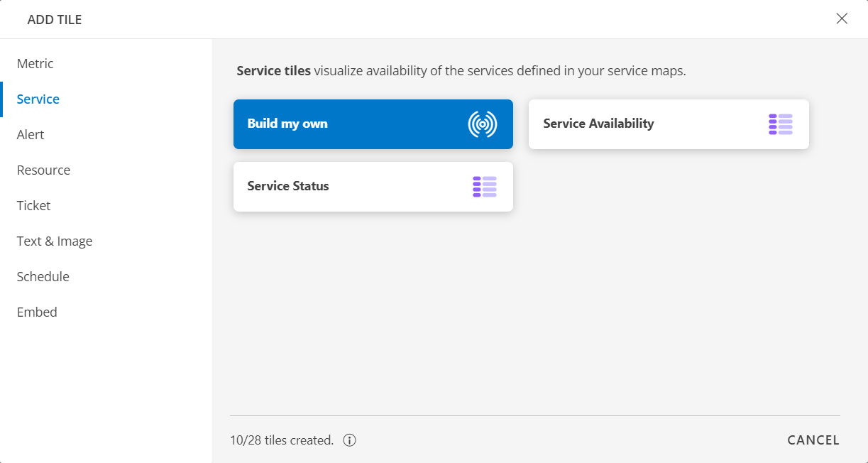Switch to the Metric tile category
This screenshot has width=868, height=463.
(35, 63)
